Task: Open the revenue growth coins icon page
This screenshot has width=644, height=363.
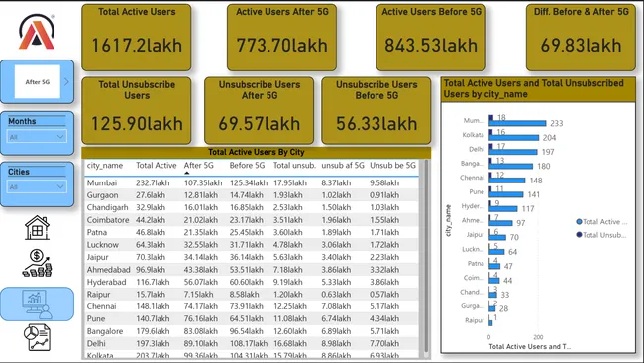Action: click(37, 263)
